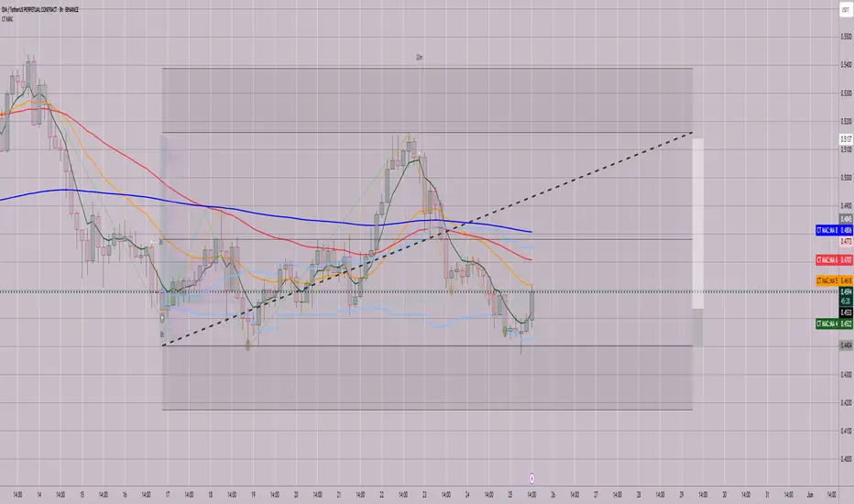This screenshot has width=854, height=504.
Task: Select the white position box right of the range
Action: (697, 224)
